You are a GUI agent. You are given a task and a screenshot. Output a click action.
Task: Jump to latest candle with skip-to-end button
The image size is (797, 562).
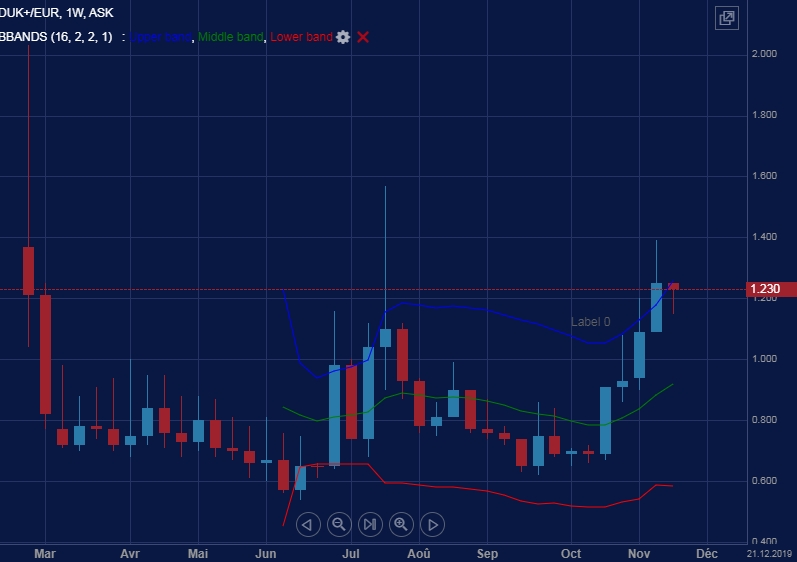pyautogui.click(x=369, y=523)
